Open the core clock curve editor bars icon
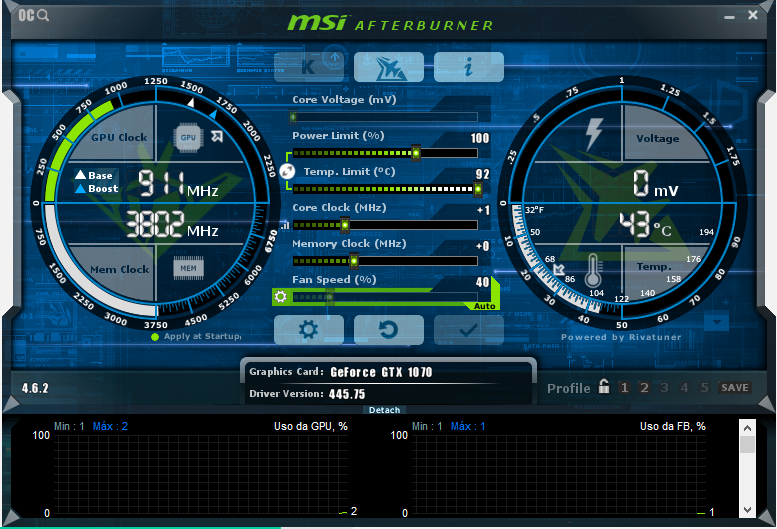Image resolution: width=777 pixels, height=529 pixels. [x=285, y=225]
